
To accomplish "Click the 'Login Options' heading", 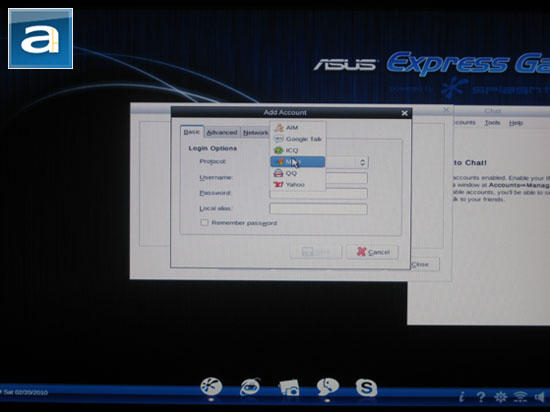I will [x=213, y=148].
